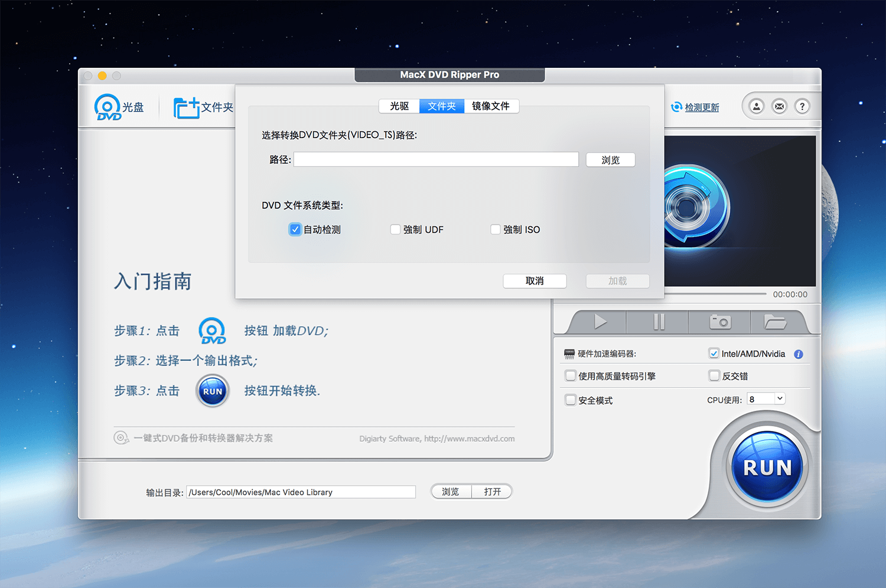
Task: Click the MacX DVD Ripper Pro title
Action: point(449,74)
